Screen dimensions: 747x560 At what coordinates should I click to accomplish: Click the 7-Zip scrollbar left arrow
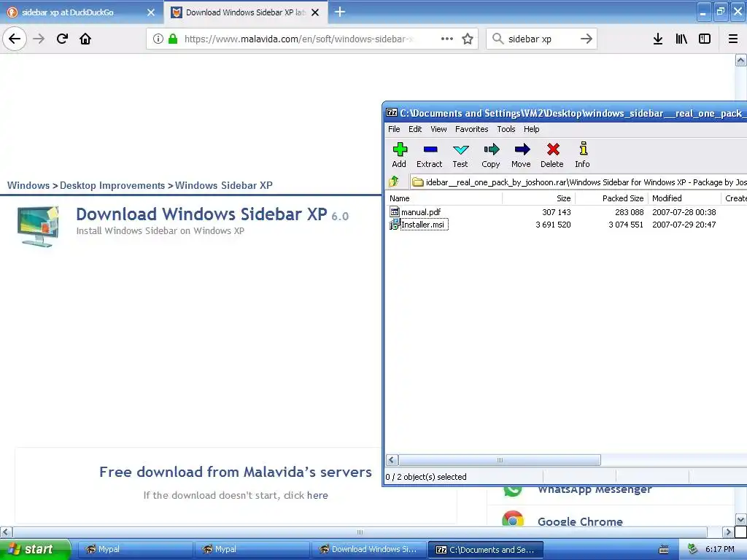[392, 460]
